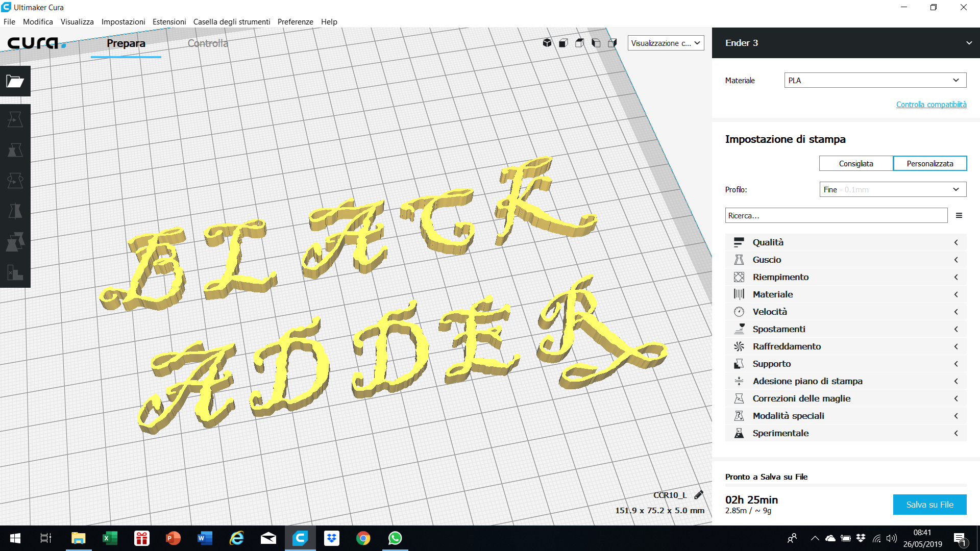Click the pencil icon next to CCR10_L

(x=699, y=495)
